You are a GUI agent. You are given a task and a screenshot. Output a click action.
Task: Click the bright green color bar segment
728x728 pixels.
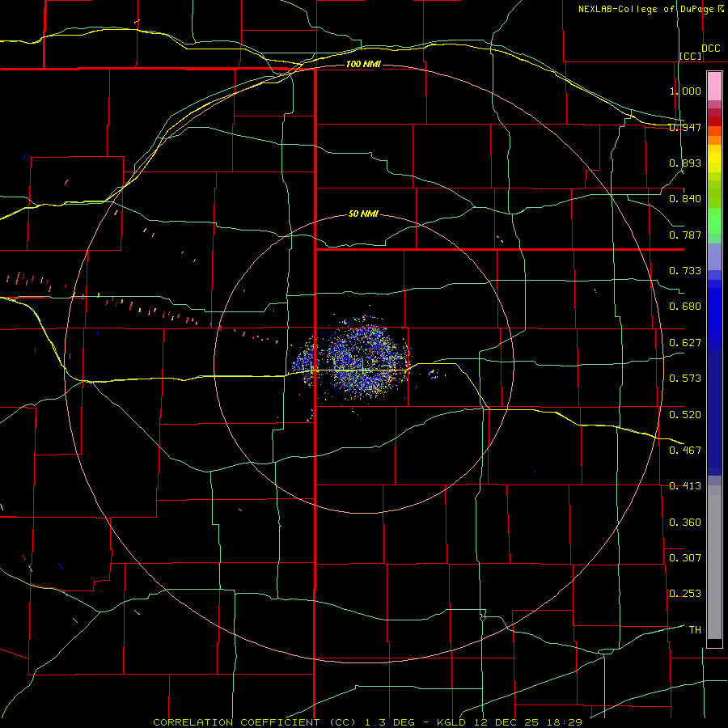[x=714, y=221]
